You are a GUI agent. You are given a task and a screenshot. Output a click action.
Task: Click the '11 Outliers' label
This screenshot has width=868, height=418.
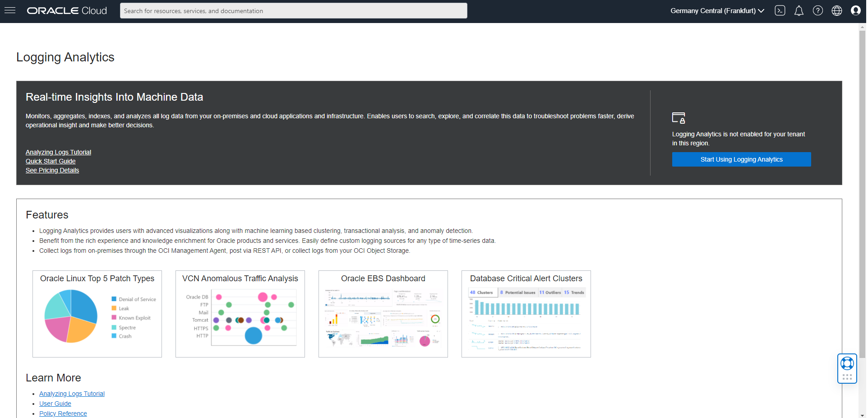550,293
